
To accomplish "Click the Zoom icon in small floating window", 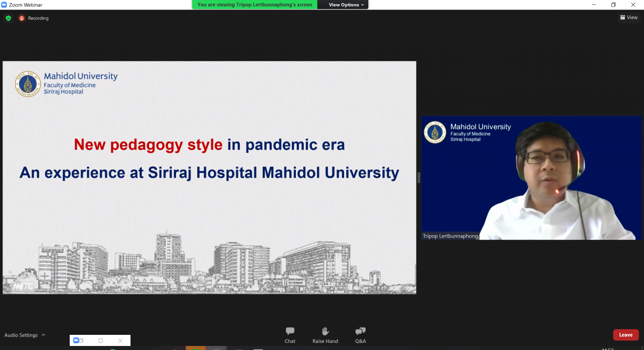I will [77, 340].
